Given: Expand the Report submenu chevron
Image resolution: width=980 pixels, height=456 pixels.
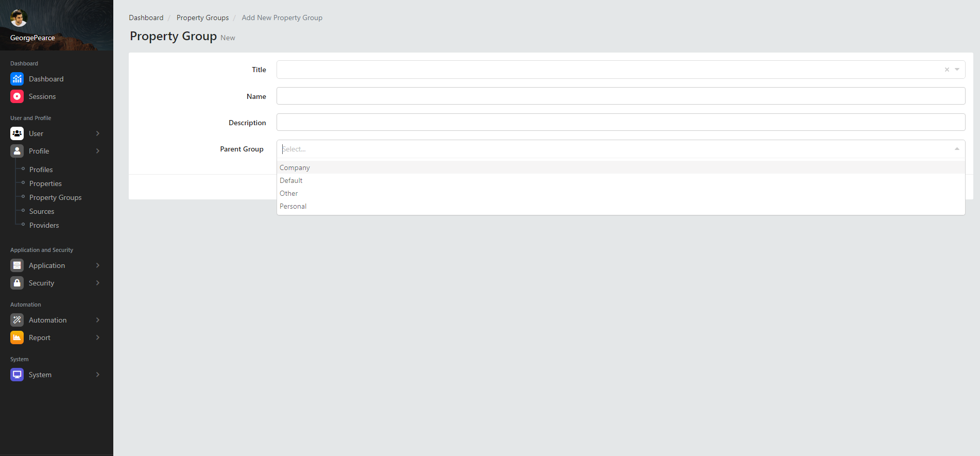Looking at the screenshot, I should click(98, 337).
